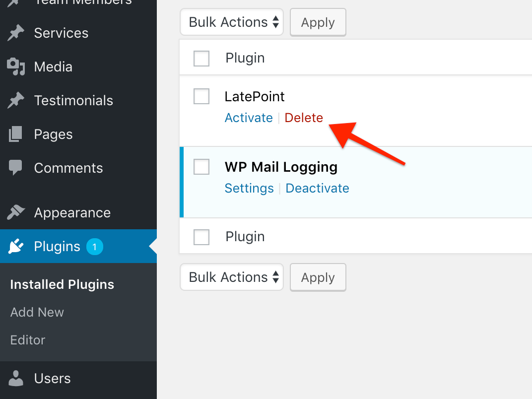This screenshot has height=399, width=532.
Task: Click the Media library icon
Action: click(x=15, y=66)
